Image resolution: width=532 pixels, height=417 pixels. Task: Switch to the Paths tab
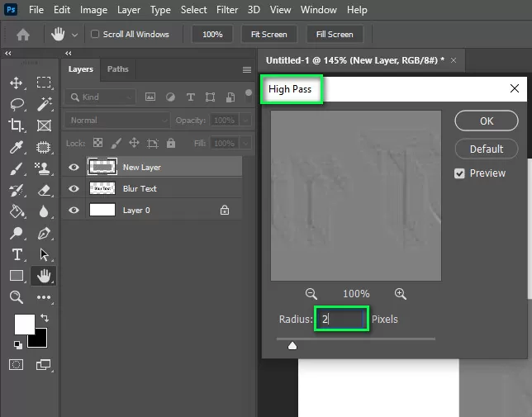[118, 69]
